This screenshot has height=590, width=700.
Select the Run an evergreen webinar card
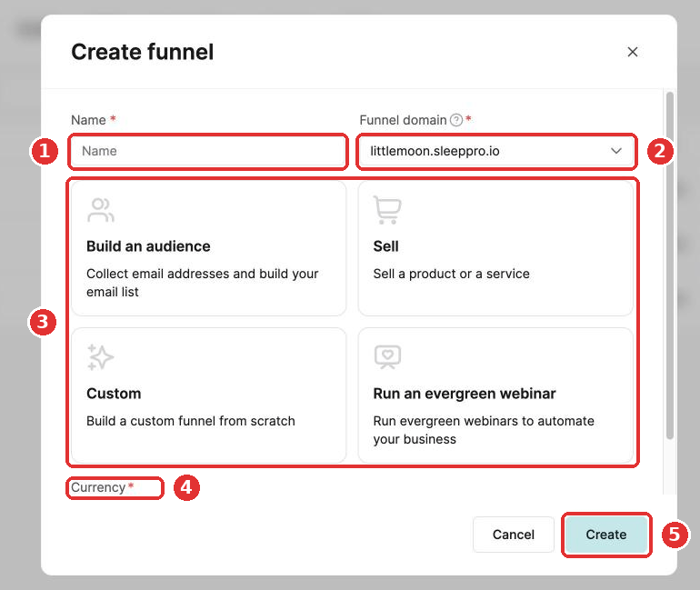click(x=495, y=395)
